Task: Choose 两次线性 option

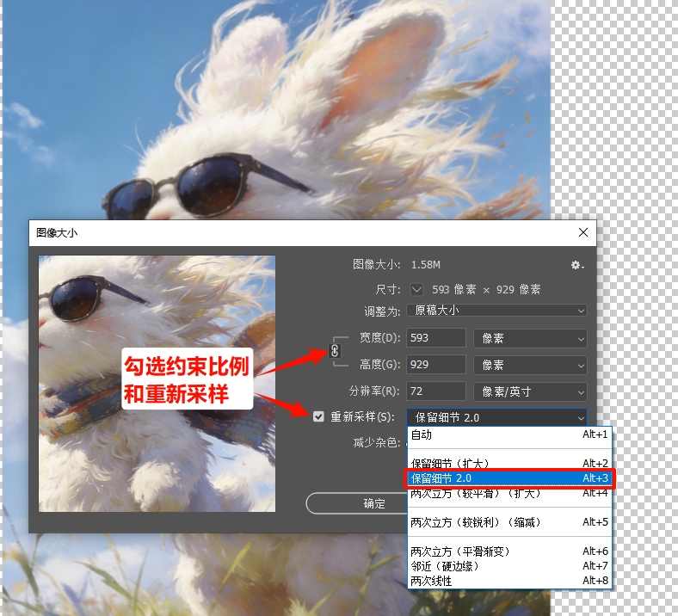Action: (x=509, y=581)
